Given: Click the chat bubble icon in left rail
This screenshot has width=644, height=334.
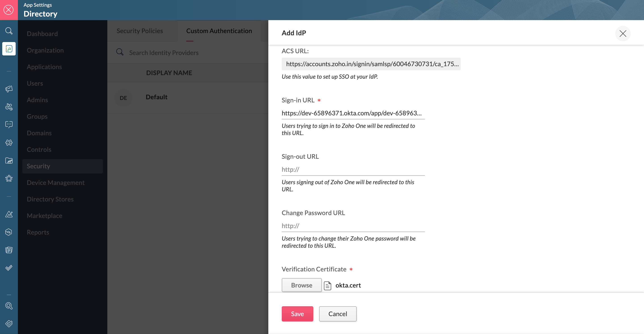Looking at the screenshot, I should (x=9, y=124).
